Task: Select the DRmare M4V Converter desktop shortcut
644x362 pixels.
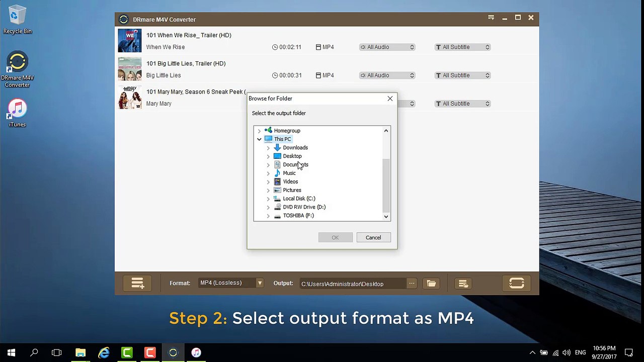Action: [17, 69]
